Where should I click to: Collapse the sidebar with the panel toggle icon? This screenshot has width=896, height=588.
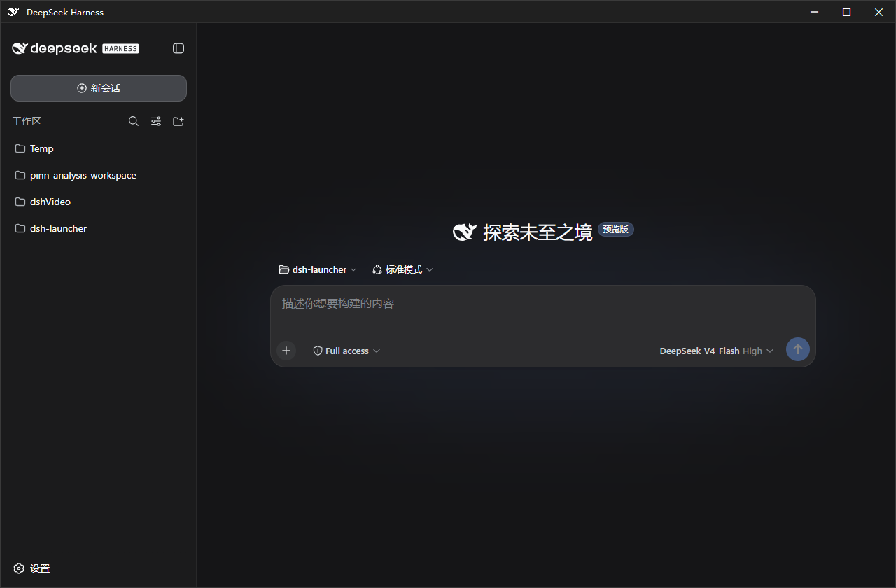(x=178, y=48)
